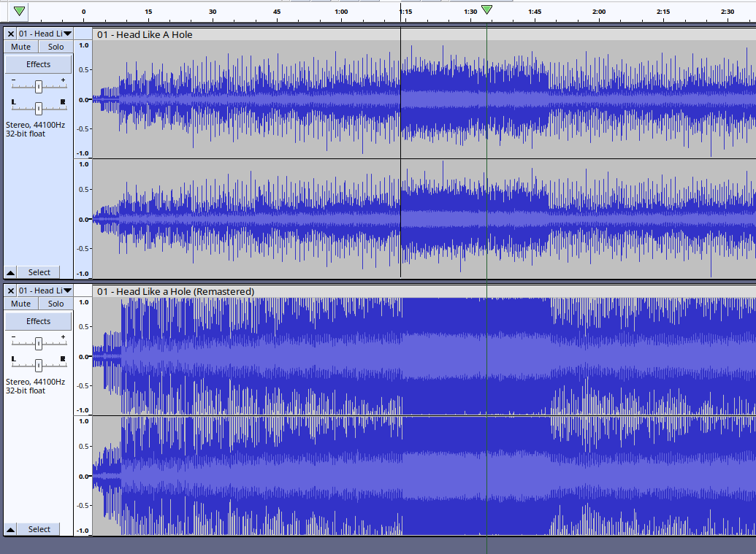Mute the first Head Like A Hole track

tap(20, 47)
